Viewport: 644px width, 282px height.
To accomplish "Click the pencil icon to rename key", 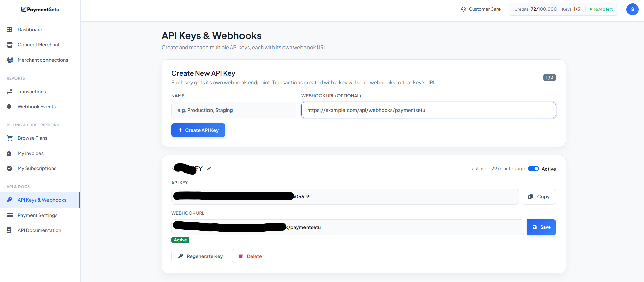I will [x=209, y=169].
